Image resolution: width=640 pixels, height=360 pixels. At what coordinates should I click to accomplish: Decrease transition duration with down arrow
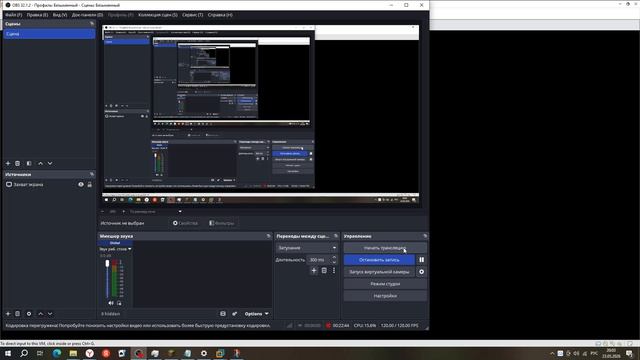334,262
